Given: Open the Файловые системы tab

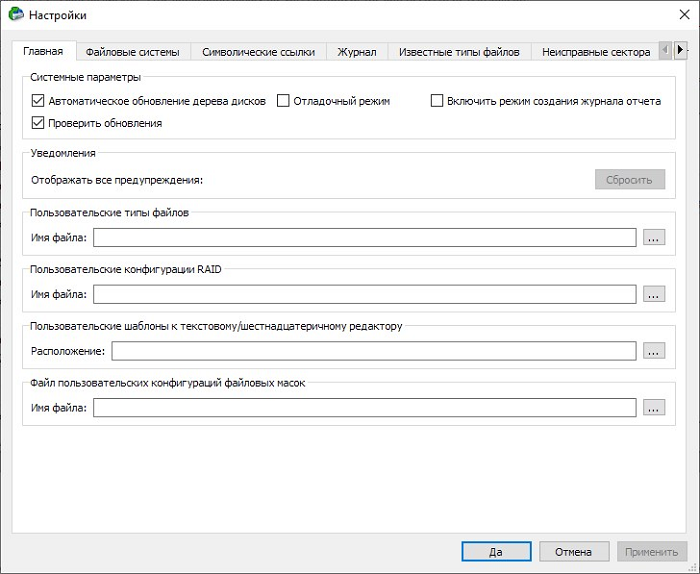Looking at the screenshot, I should point(133,52).
